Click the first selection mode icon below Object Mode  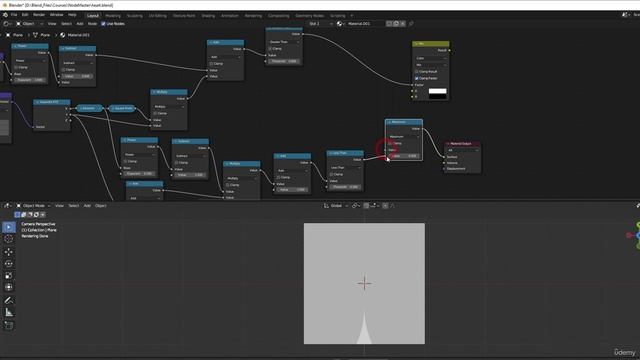[17, 215]
